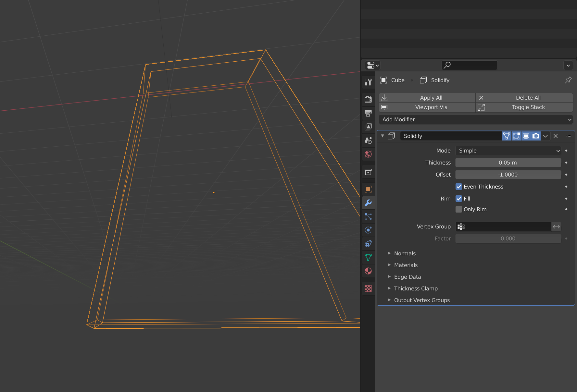Click animate dot beside Fill
This screenshot has height=392, width=577.
pyautogui.click(x=566, y=199)
